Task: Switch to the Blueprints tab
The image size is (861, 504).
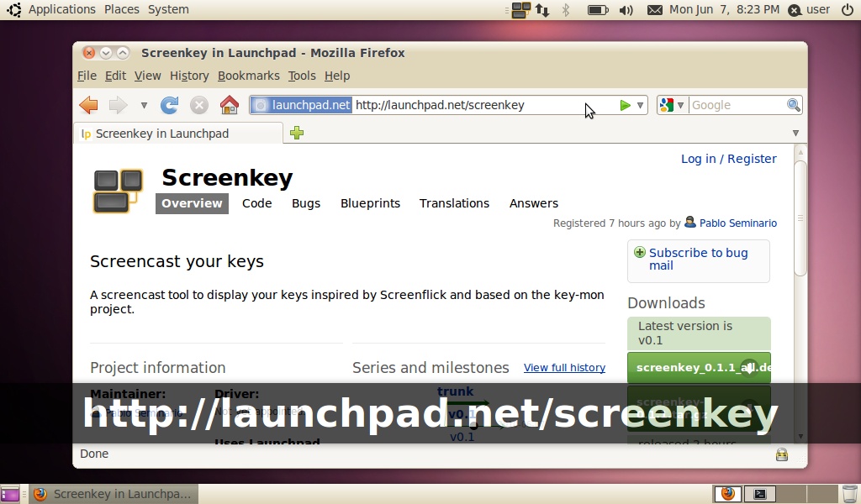Action: point(370,203)
